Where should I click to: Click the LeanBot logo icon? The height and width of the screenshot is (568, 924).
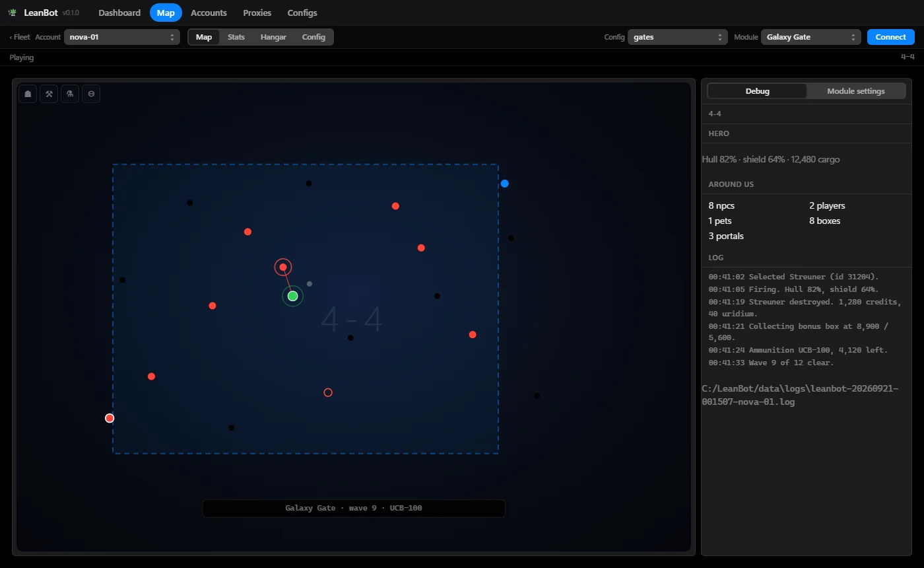12,13
